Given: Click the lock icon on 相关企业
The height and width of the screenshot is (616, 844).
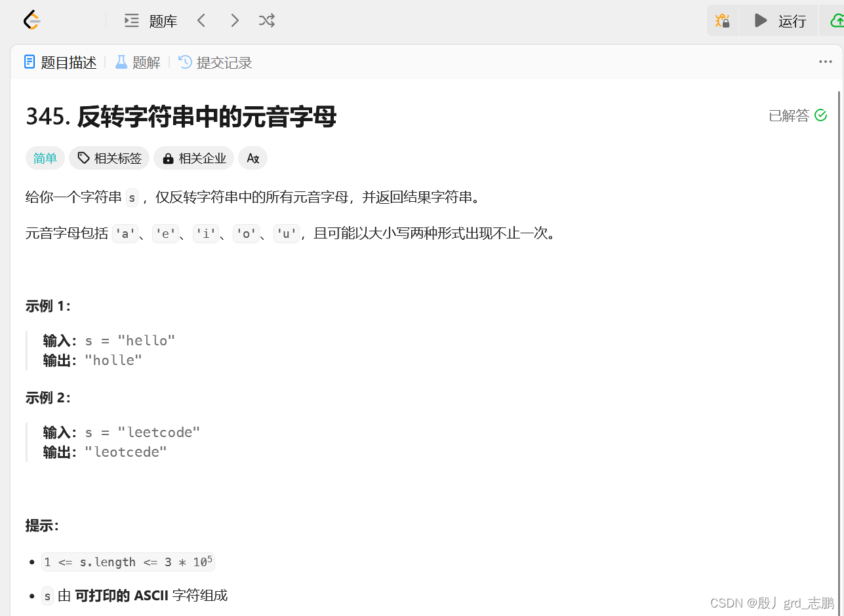Looking at the screenshot, I should pos(167,158).
